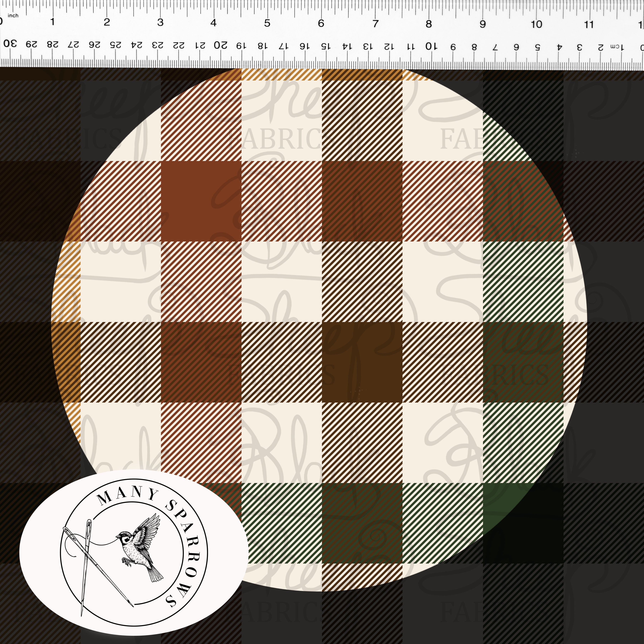Image resolution: width=644 pixels, height=644 pixels.
Task: Select the 5 inch mark on ruler
Action: tap(267, 23)
